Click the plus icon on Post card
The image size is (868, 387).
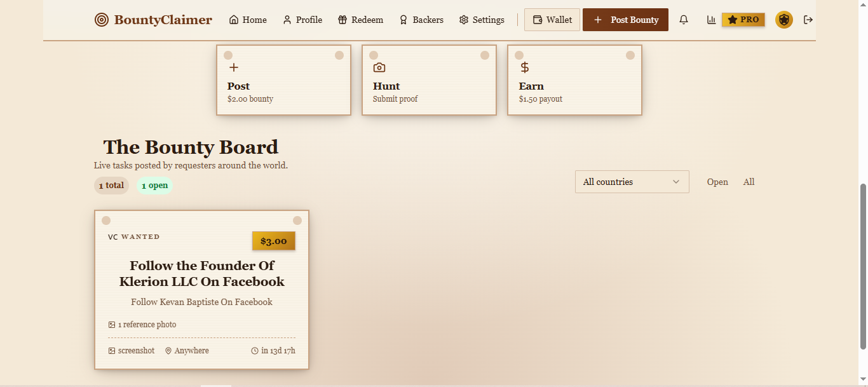[x=234, y=67]
